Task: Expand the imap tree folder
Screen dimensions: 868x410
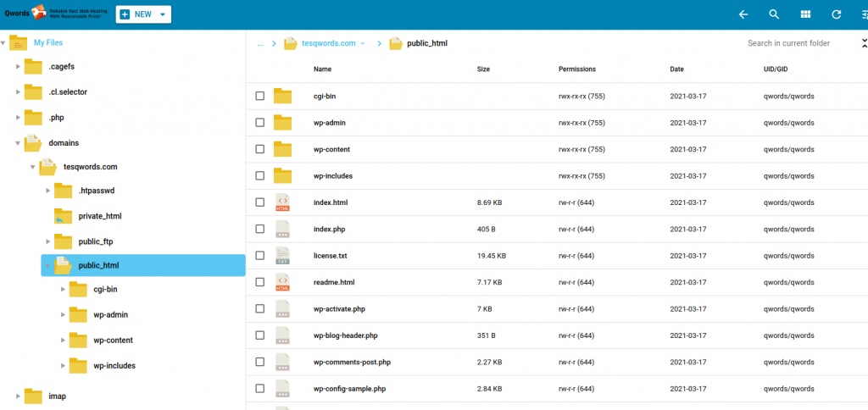Action: coord(19,396)
